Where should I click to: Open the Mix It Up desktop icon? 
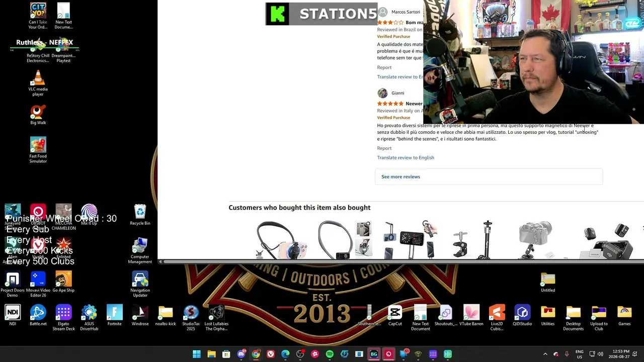coord(89,215)
